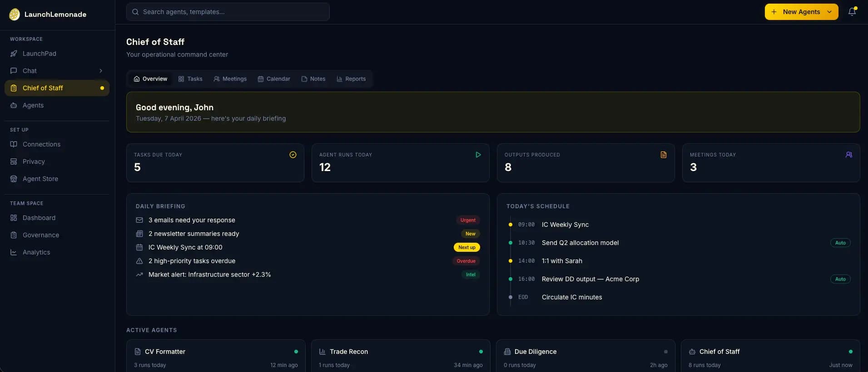Click the Auto badge on Review DD output

(840, 279)
